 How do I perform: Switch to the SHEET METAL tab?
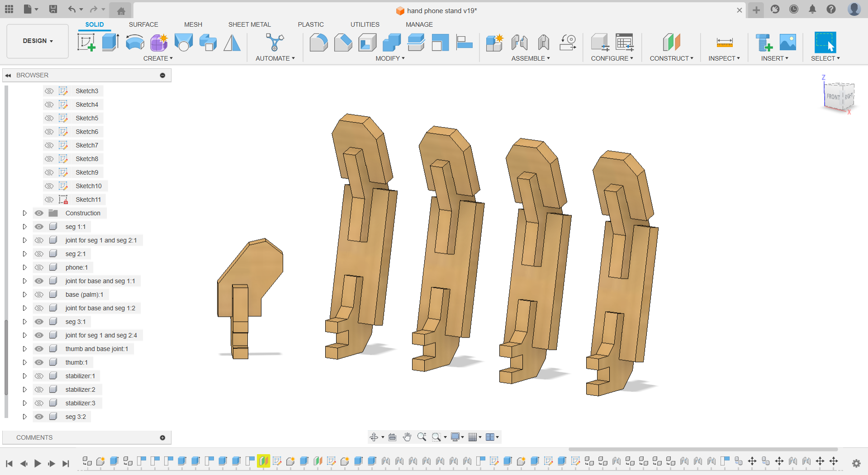click(249, 24)
